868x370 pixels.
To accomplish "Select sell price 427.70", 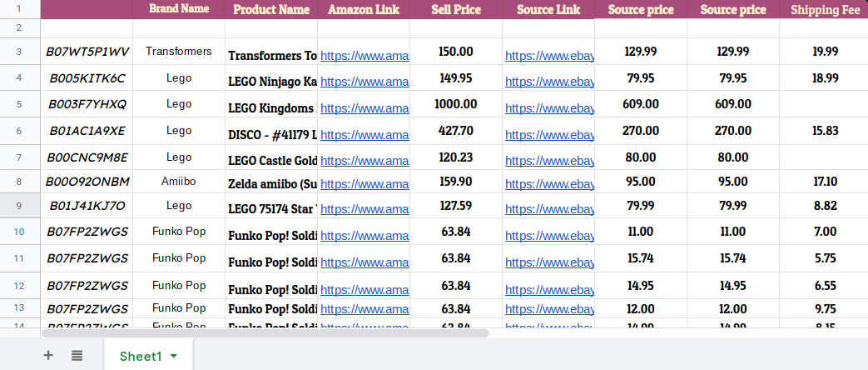I will 456,130.
